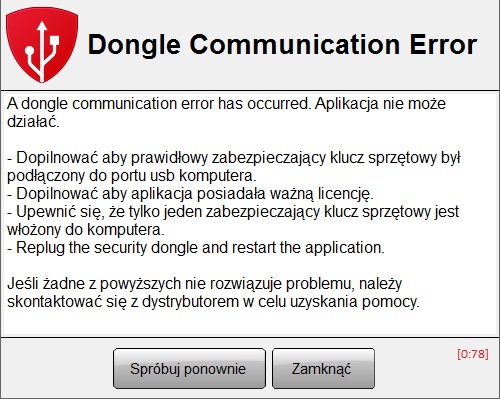Close dialog using the Zamknąć button

tap(323, 369)
